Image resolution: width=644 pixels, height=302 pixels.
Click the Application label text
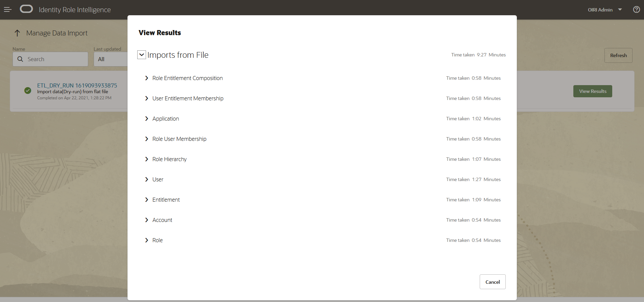pyautogui.click(x=166, y=119)
